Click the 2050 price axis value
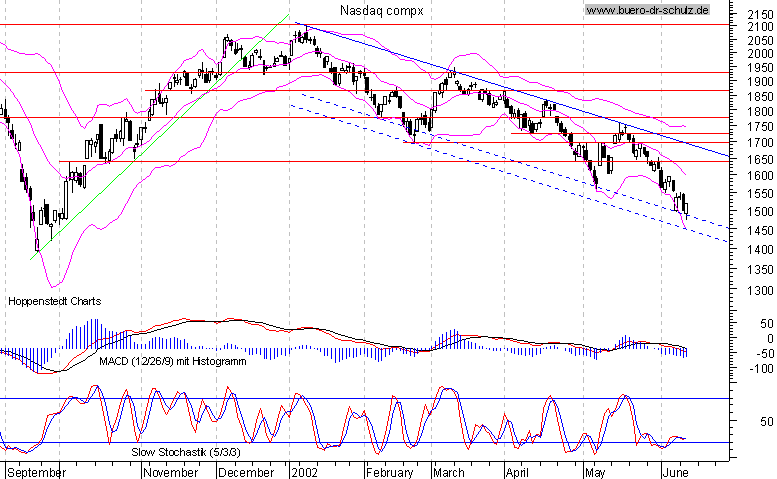Image resolution: width=777 pixels, height=479 pixels. pyautogui.click(x=760, y=40)
